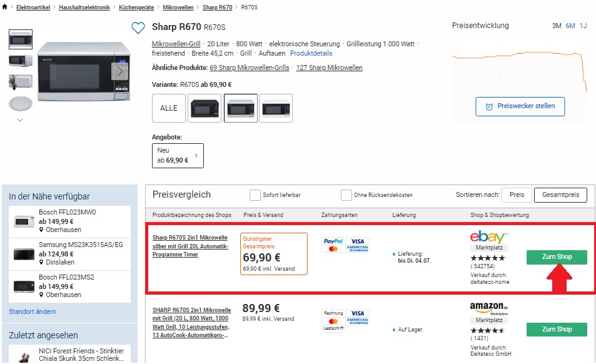Click Preiswecker stellen button
Image resolution: width=596 pixels, height=364 pixels.
[520, 106]
